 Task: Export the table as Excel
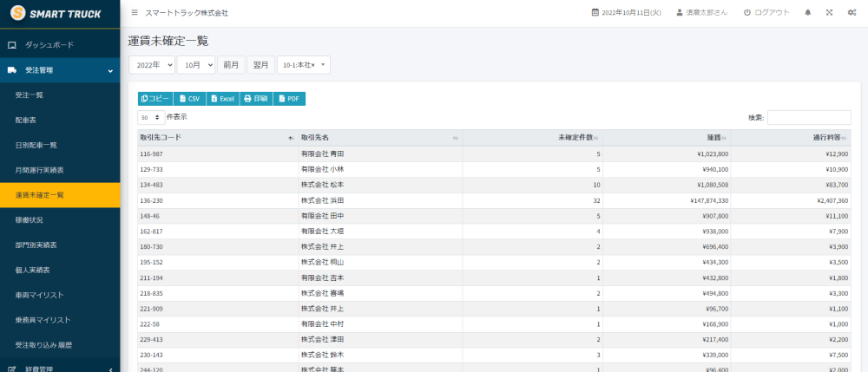click(x=222, y=99)
